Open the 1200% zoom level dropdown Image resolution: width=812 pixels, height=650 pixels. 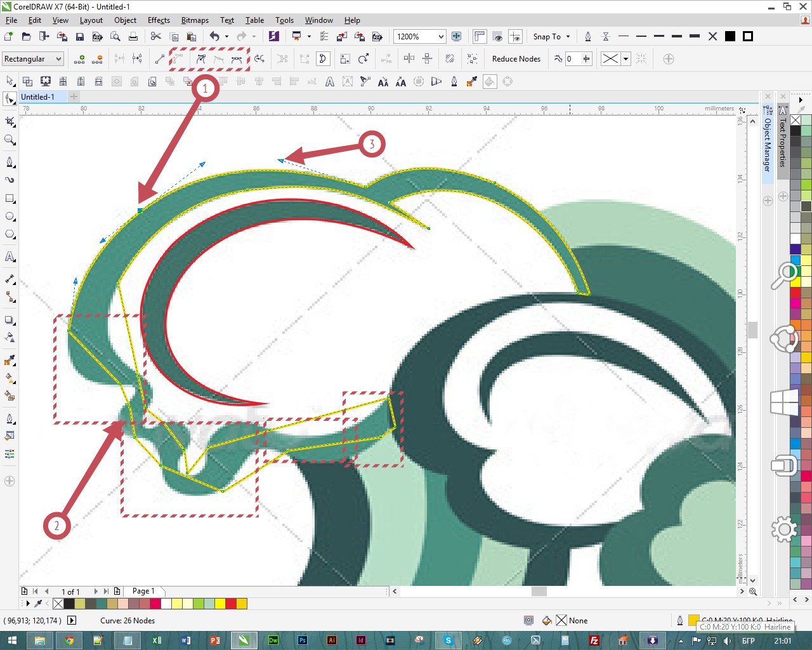419,36
